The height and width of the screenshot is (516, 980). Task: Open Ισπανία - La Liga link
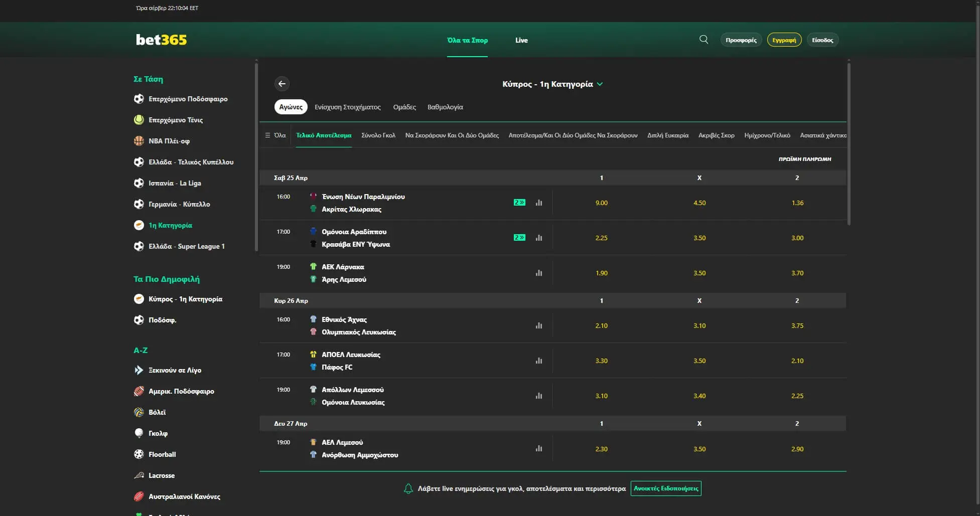(x=175, y=183)
